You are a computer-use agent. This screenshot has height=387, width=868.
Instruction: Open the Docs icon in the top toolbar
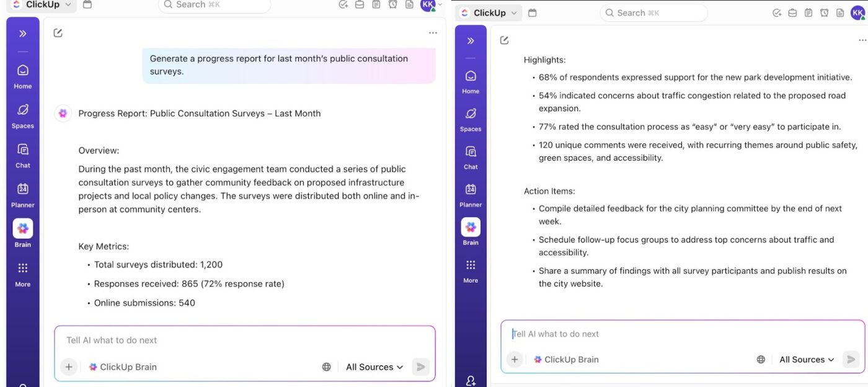pyautogui.click(x=409, y=4)
